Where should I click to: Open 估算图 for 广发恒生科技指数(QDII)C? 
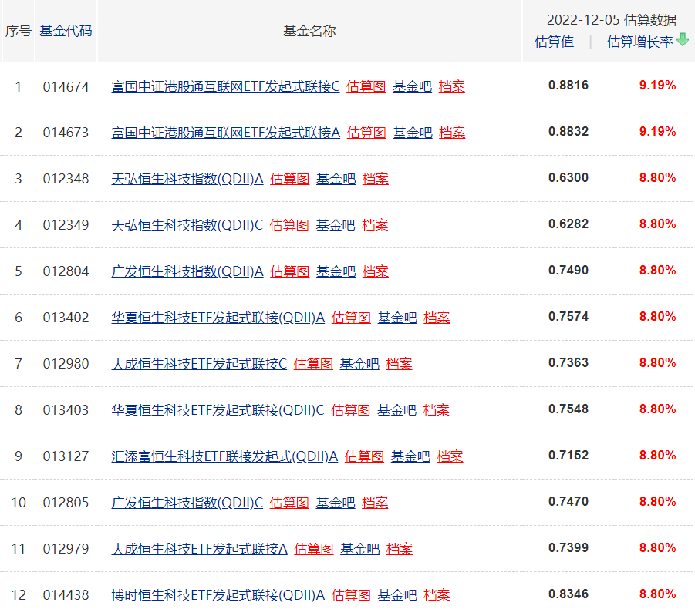pos(289,503)
